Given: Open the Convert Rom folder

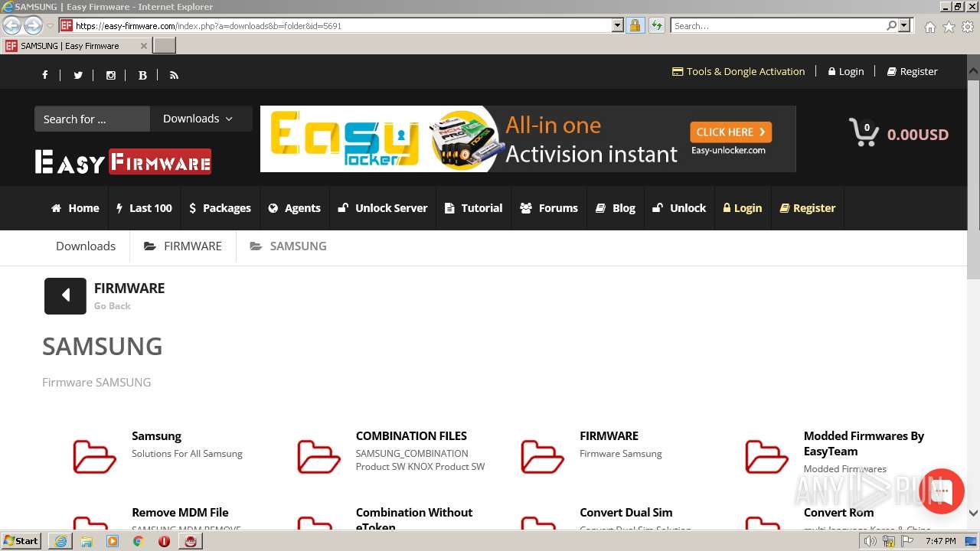Looking at the screenshot, I should click(838, 513).
